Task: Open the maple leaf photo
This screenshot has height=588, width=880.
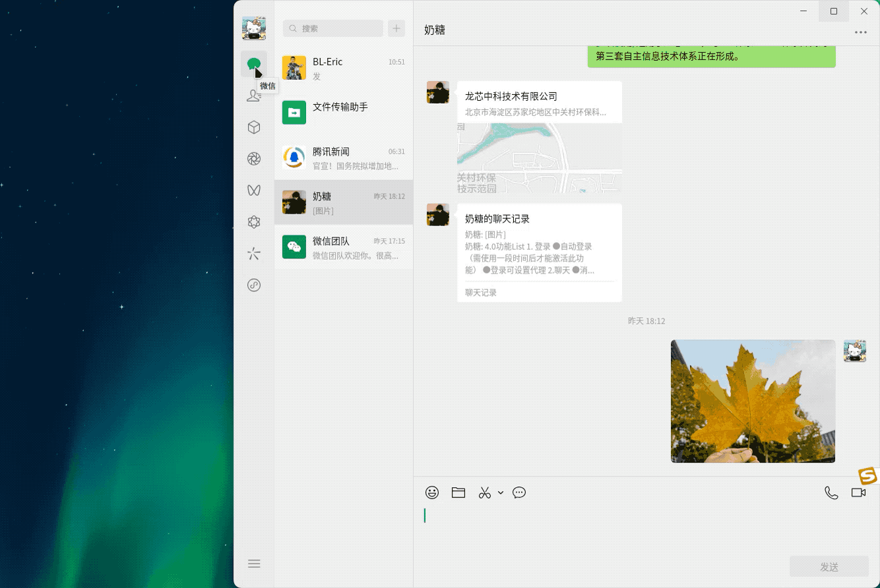Action: click(x=753, y=401)
